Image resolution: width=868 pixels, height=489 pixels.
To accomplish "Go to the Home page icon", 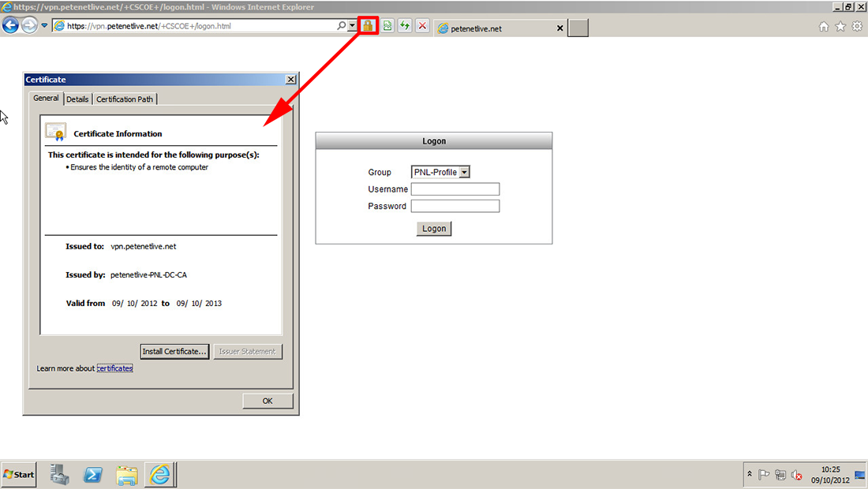I will point(824,27).
